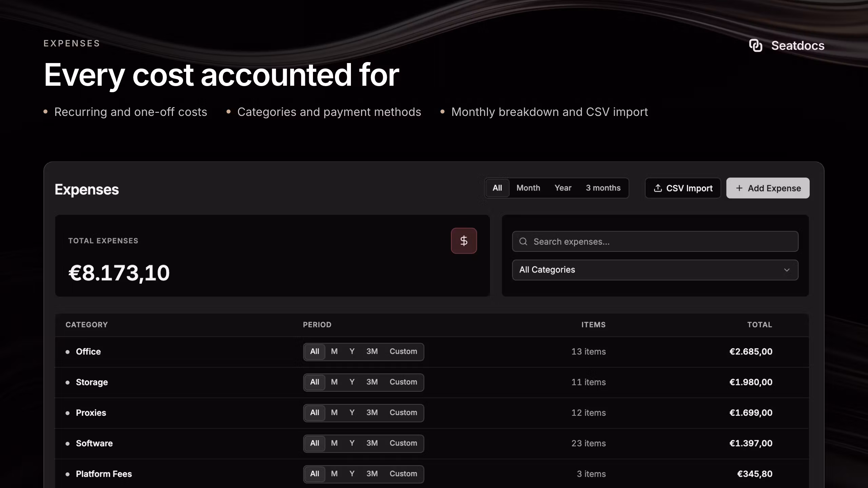Image resolution: width=868 pixels, height=488 pixels.
Task: Click the plus icon on Add Expense
Action: click(x=739, y=188)
